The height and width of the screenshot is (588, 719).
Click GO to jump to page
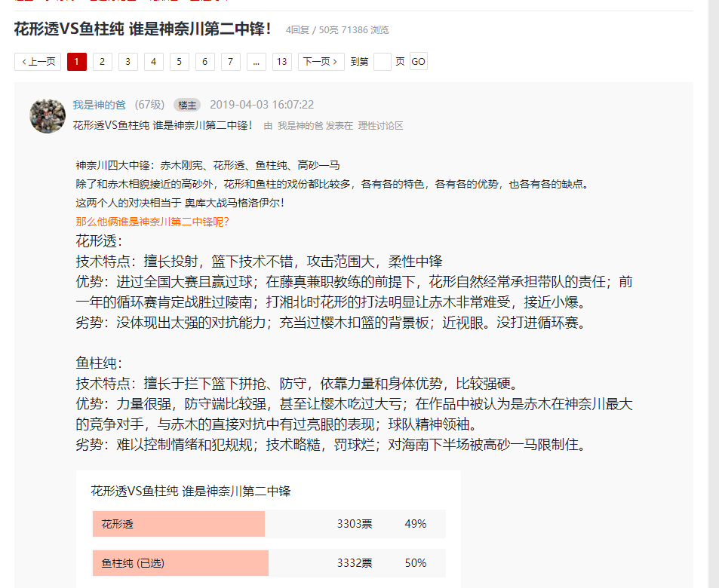[418, 61]
